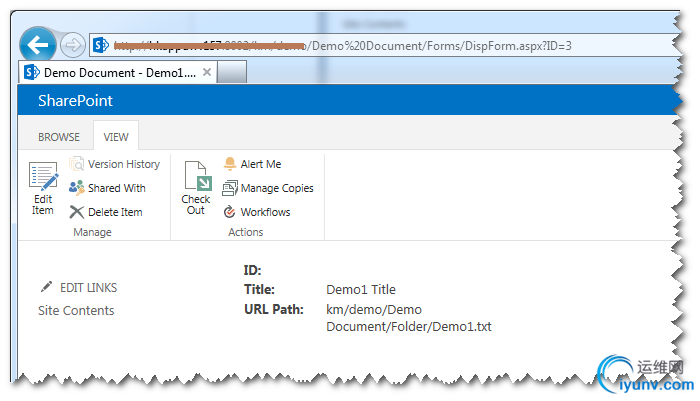Click the Alert Me bell icon
Screen dimensions: 700x401
229,164
